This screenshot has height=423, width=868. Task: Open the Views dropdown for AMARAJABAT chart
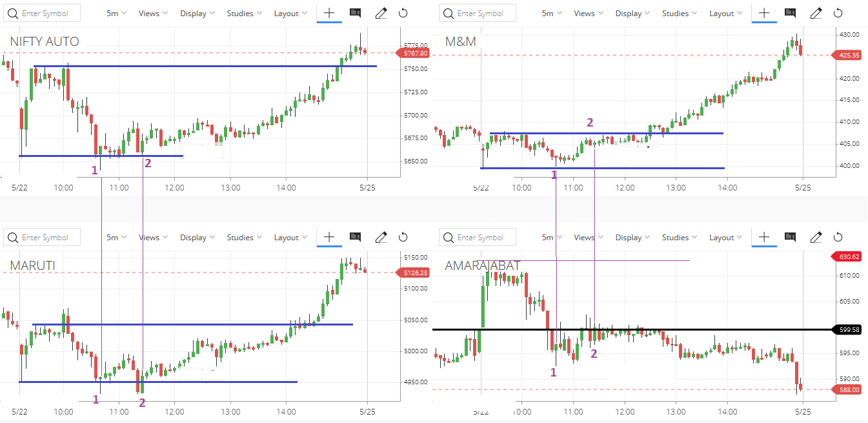pos(589,237)
